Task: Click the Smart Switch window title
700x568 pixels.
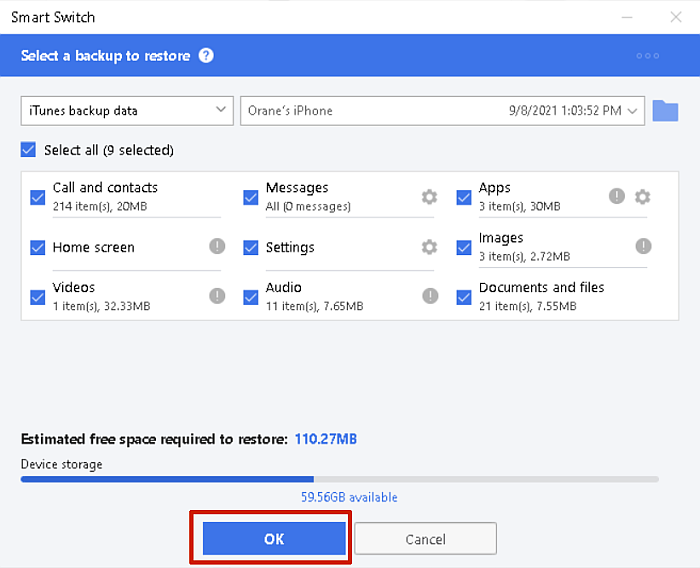Action: 53,17
